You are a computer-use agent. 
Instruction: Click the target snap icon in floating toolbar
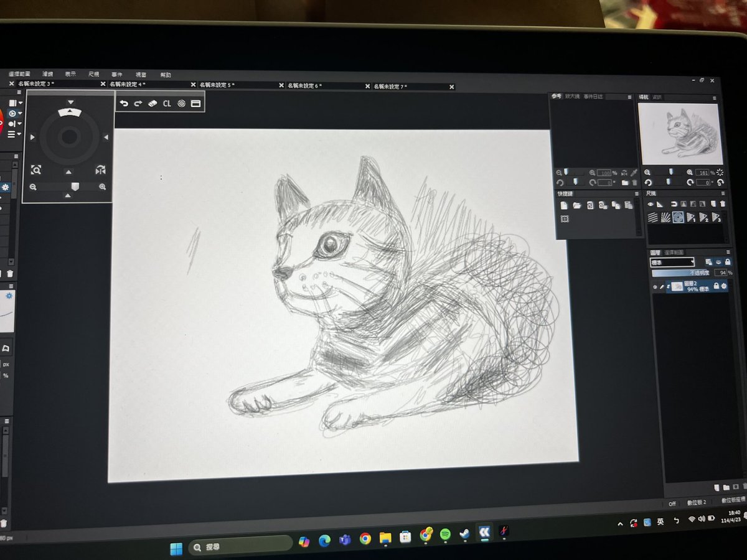click(181, 103)
